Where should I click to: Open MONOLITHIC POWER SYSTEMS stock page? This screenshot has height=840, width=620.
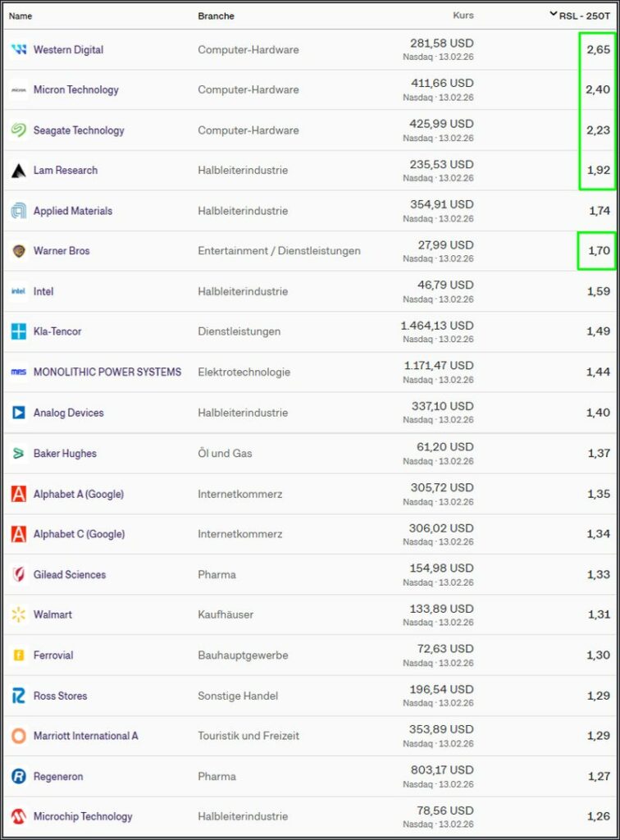pos(107,372)
